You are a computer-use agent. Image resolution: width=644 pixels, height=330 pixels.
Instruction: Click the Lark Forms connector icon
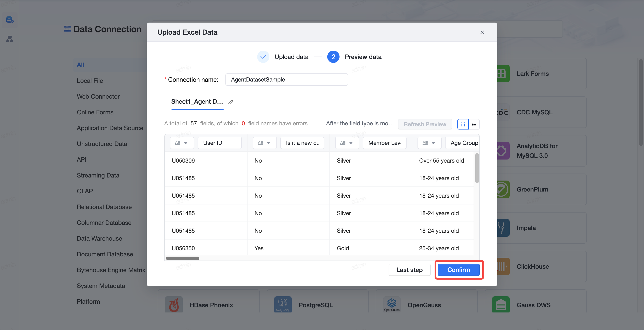[503, 74]
